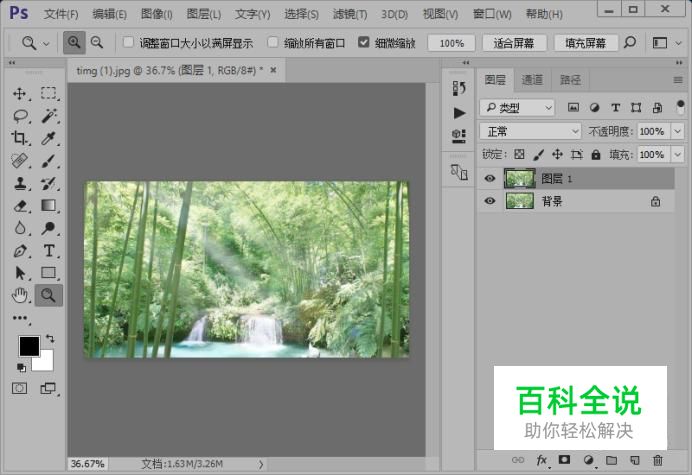
Task: Open the 正常 blend mode dropdown
Action: (x=530, y=131)
